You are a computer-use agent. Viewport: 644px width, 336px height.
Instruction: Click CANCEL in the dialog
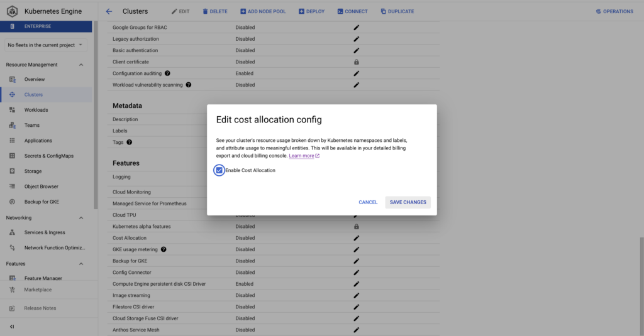pos(368,202)
